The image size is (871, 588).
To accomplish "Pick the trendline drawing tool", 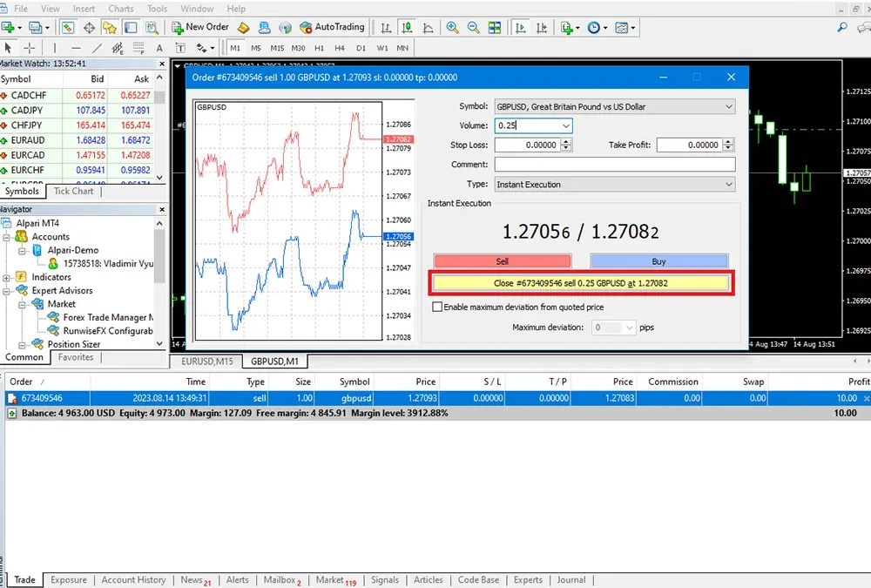I will (x=98, y=49).
